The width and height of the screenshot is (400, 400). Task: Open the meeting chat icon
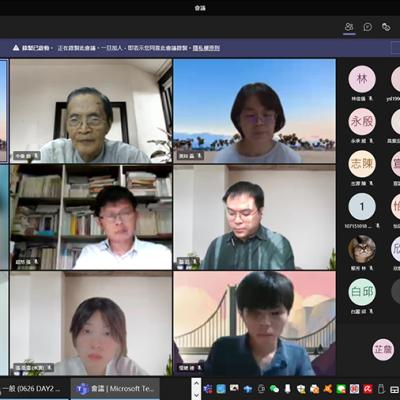tap(368, 27)
